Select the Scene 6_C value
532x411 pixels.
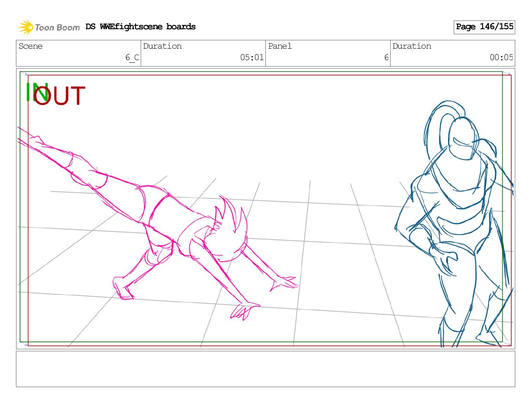pos(132,57)
